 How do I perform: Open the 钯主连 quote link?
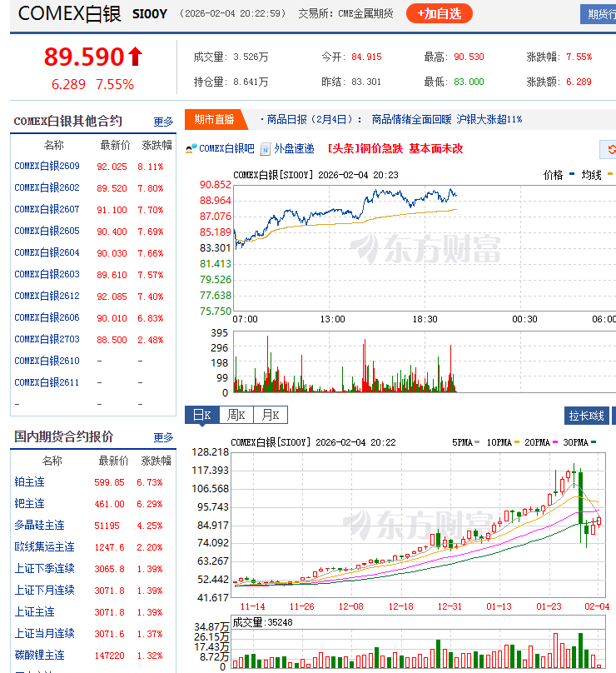click(30, 503)
